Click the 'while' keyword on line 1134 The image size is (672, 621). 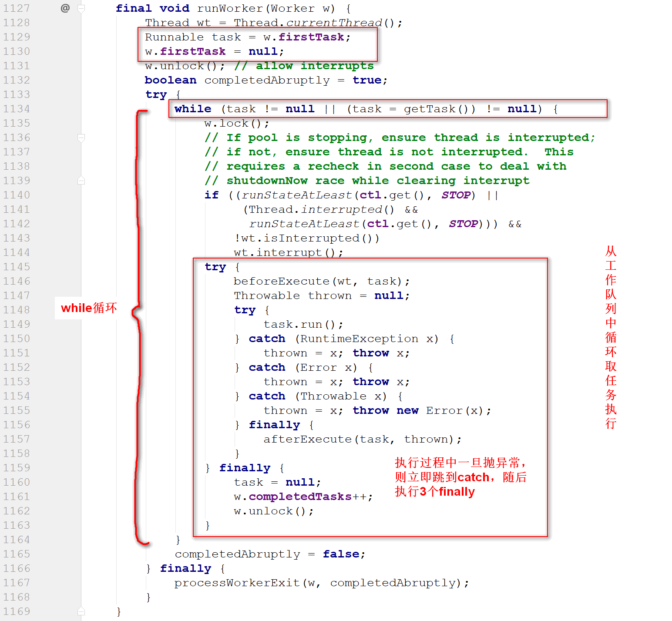point(193,109)
